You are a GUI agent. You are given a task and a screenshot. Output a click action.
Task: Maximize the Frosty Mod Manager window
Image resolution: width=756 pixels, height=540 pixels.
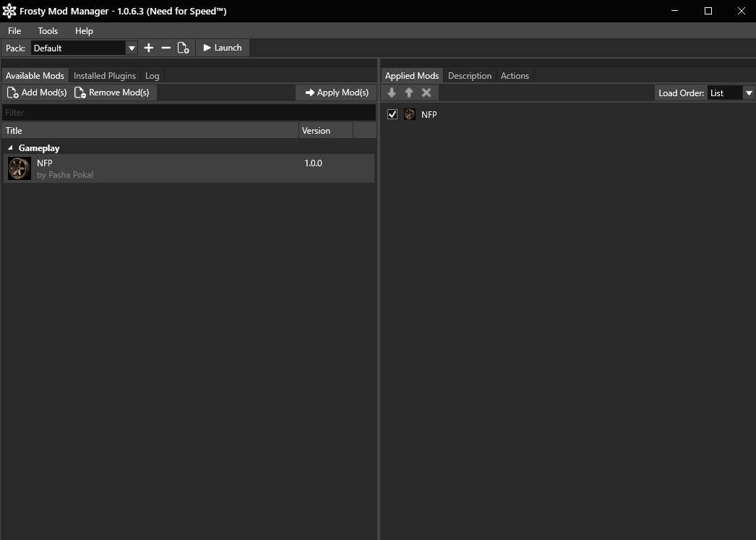coord(708,11)
